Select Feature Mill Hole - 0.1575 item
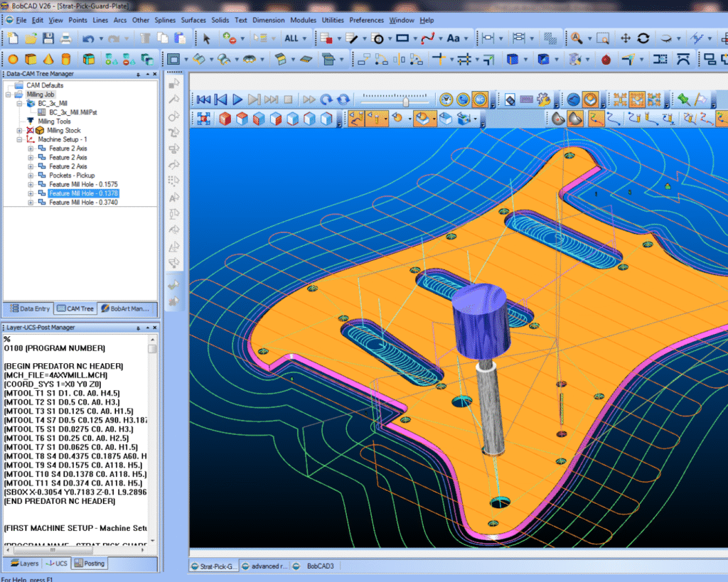Viewport: 728px width, 582px height. [x=83, y=184]
